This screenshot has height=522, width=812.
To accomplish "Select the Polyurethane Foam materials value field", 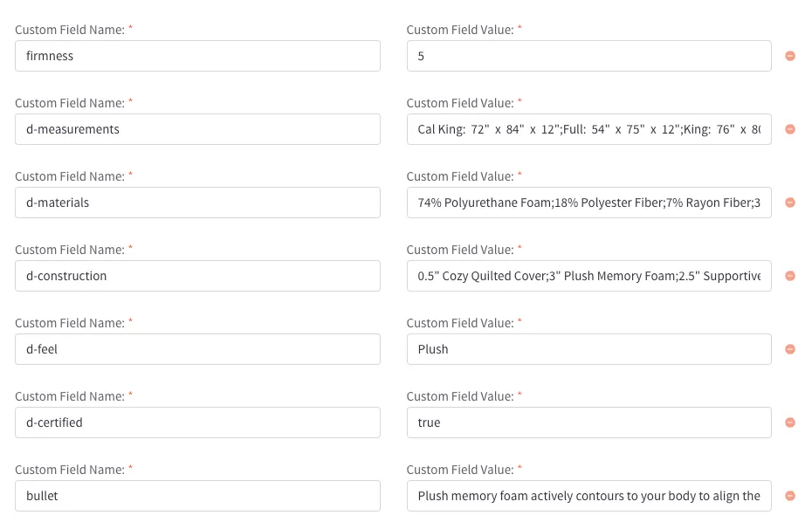I will coord(588,202).
